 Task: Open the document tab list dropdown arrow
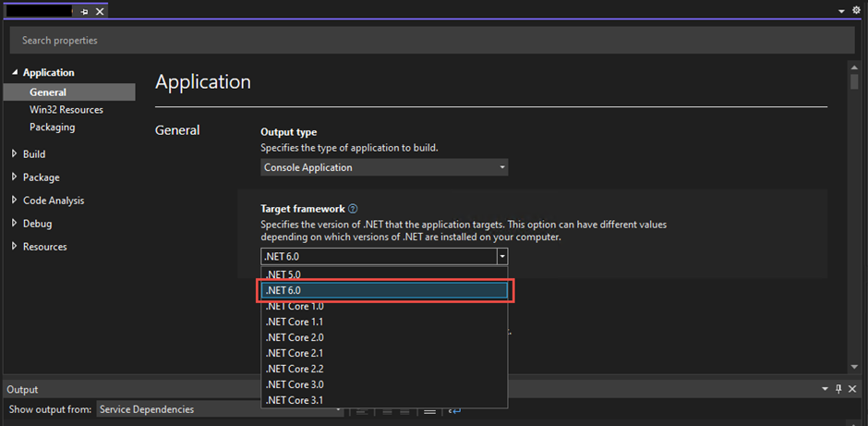[x=841, y=11]
